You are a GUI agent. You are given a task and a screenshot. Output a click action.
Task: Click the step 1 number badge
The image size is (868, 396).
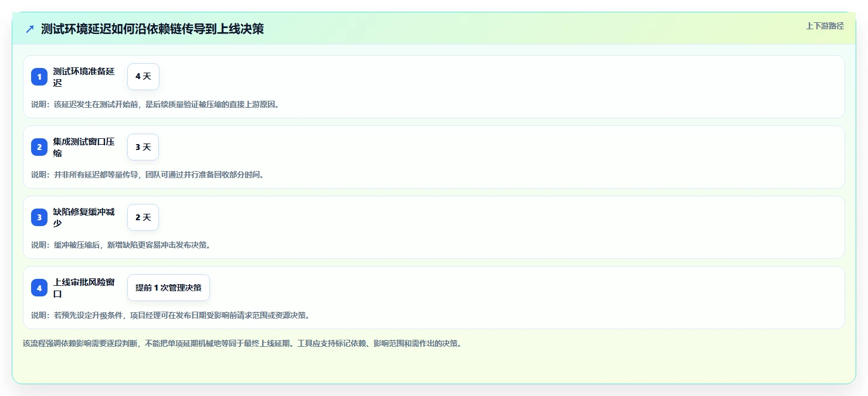pos(39,77)
